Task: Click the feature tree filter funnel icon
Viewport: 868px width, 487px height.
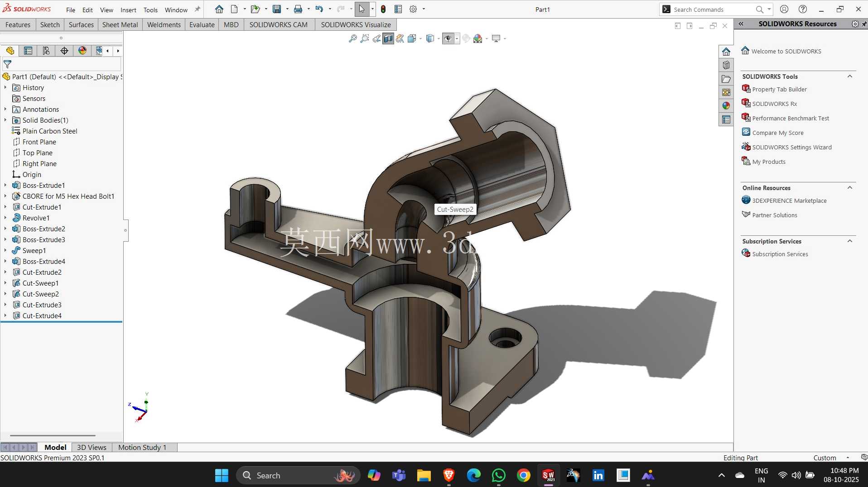Action: [x=8, y=64]
